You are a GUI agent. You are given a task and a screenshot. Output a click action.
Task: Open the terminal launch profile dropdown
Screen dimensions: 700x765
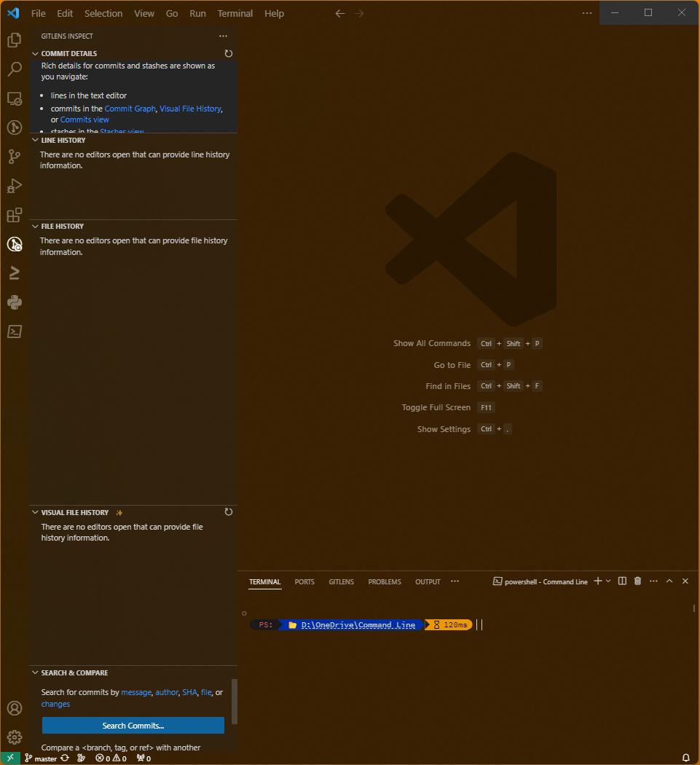click(x=607, y=581)
